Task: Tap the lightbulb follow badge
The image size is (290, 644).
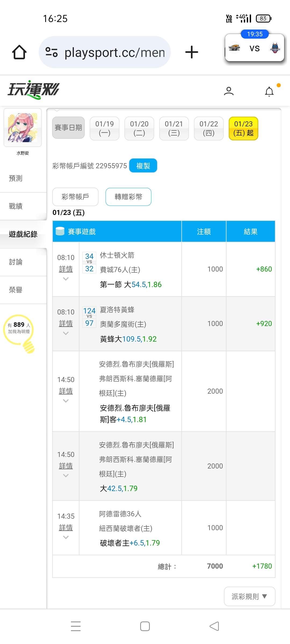Action: tap(19, 333)
